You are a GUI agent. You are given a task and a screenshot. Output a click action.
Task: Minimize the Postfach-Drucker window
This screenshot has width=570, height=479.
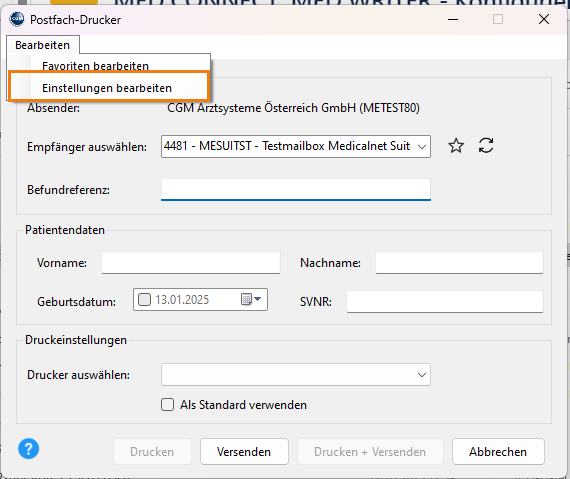pyautogui.click(x=453, y=19)
